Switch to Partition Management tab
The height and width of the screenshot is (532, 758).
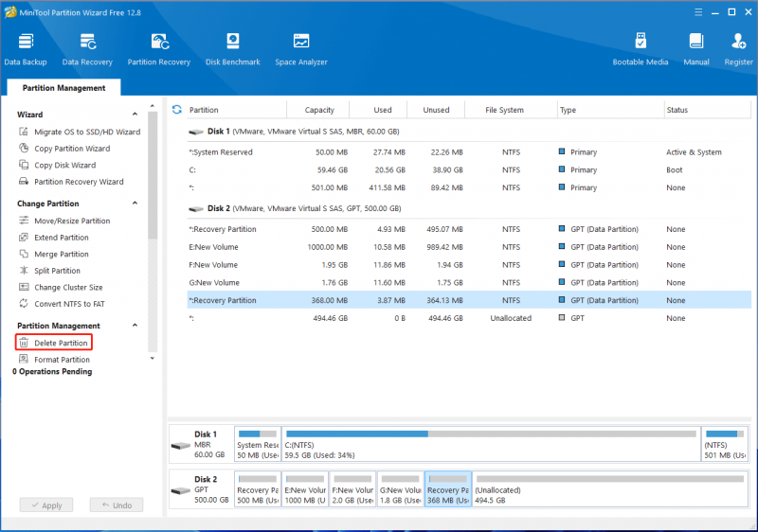[x=63, y=88]
